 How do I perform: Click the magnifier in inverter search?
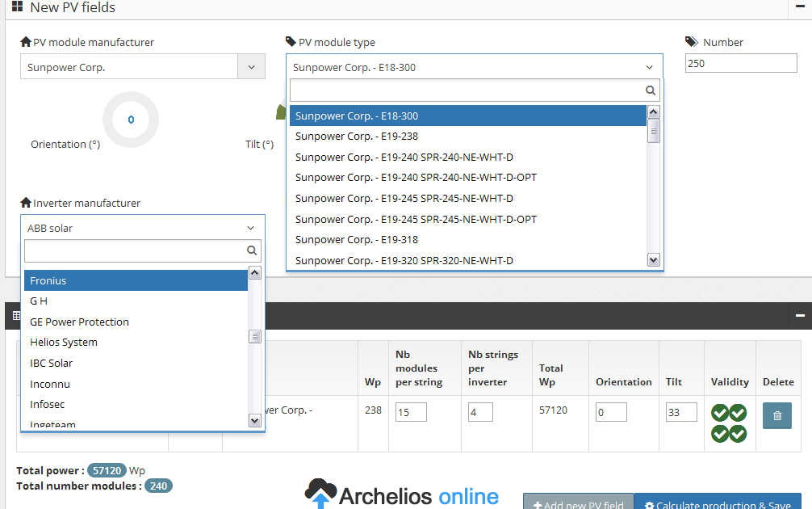pos(252,251)
